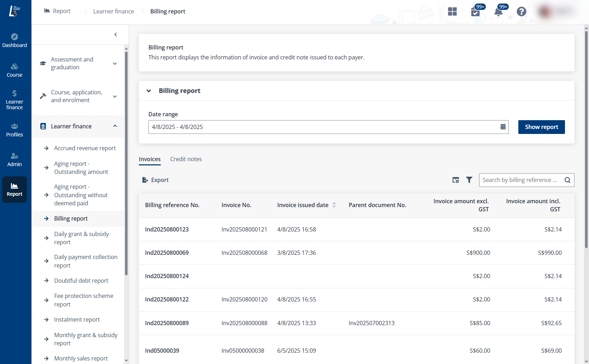Open the Admin section in the sidebar
The height and width of the screenshot is (364, 589).
(x=14, y=159)
